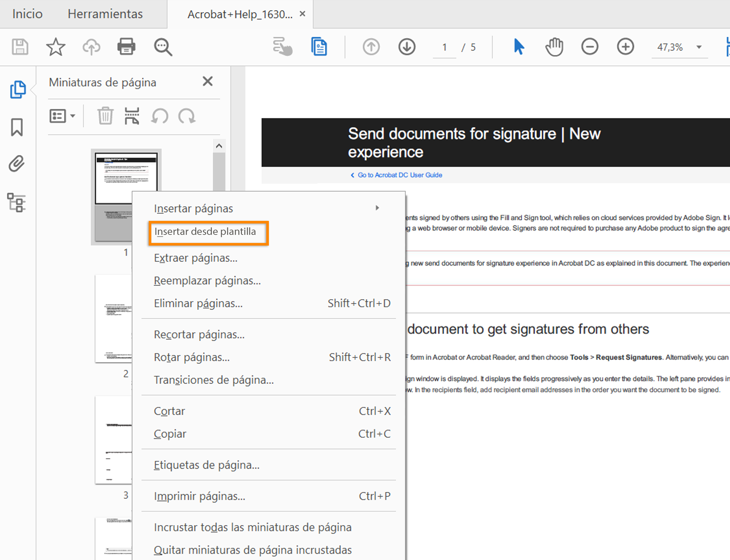Select Extraer páginas from context menu

coord(195,258)
